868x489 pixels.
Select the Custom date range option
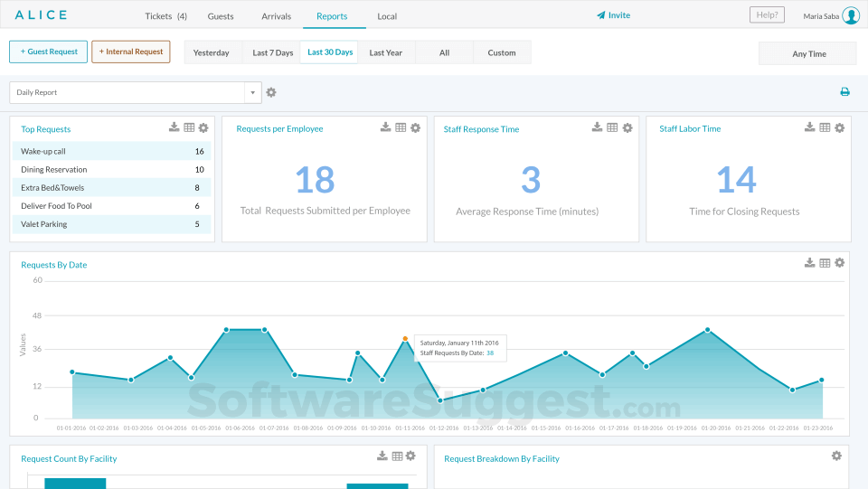(x=502, y=52)
